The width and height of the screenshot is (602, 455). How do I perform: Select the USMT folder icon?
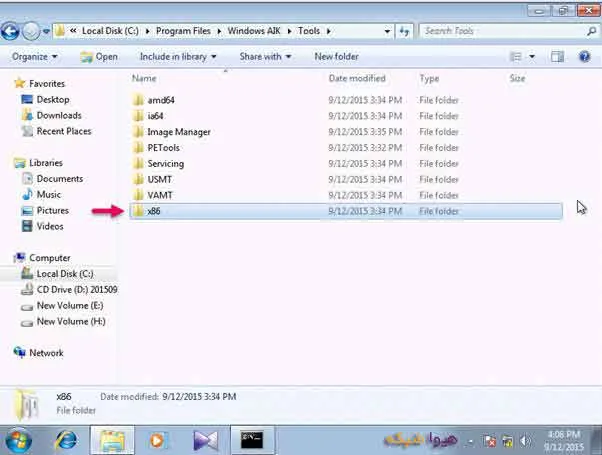click(138, 180)
